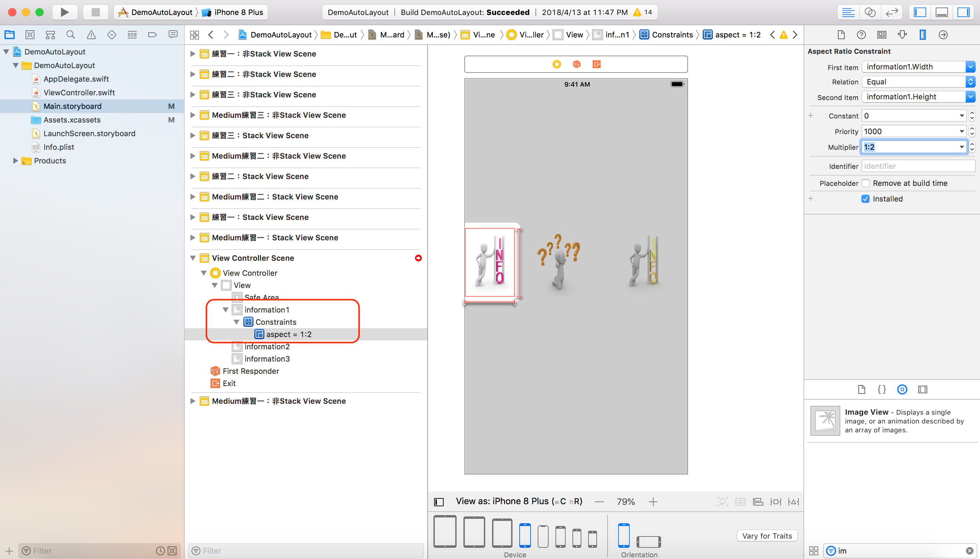Screen dimensions: 980x559
Task: Expand the Products folder
Action: point(16,160)
